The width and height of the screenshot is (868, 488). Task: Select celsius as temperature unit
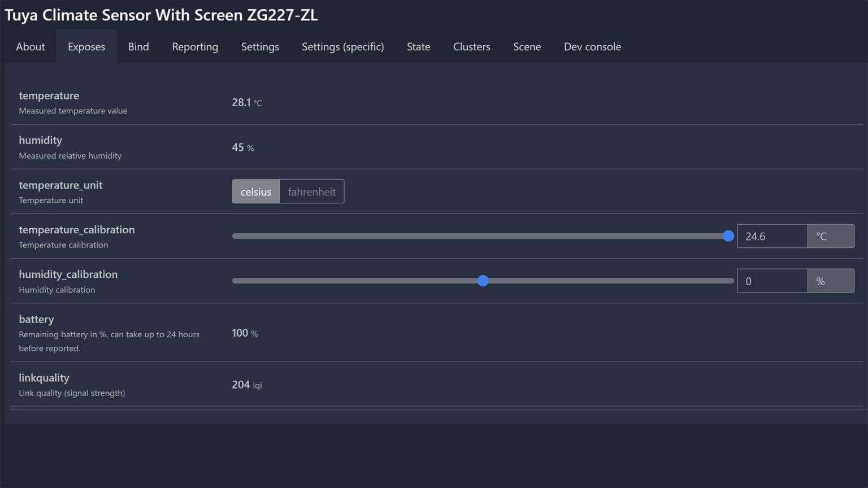pos(256,192)
